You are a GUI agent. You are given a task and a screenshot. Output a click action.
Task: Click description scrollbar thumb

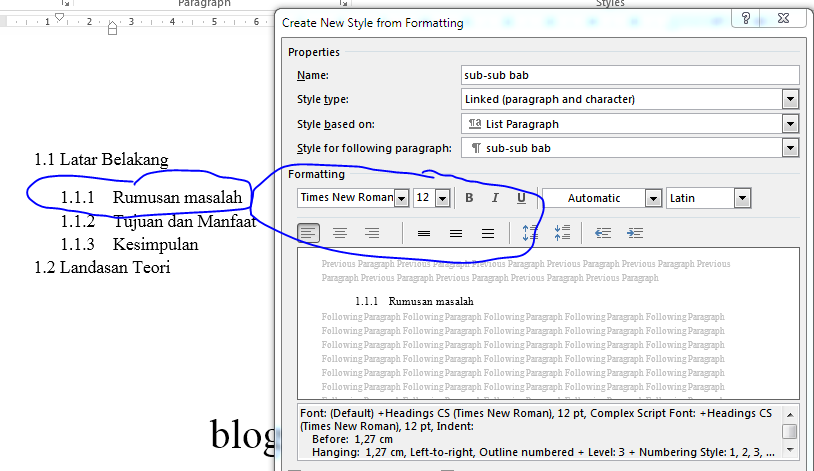click(x=790, y=432)
